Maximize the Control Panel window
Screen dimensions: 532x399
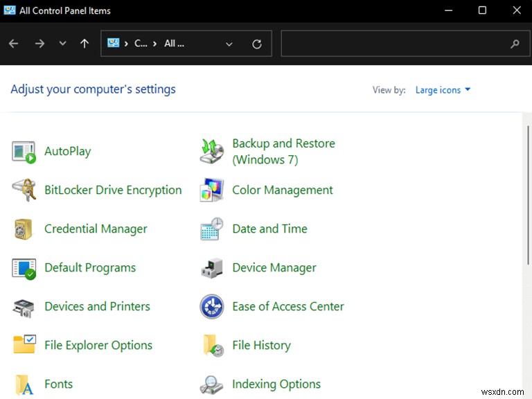click(482, 10)
